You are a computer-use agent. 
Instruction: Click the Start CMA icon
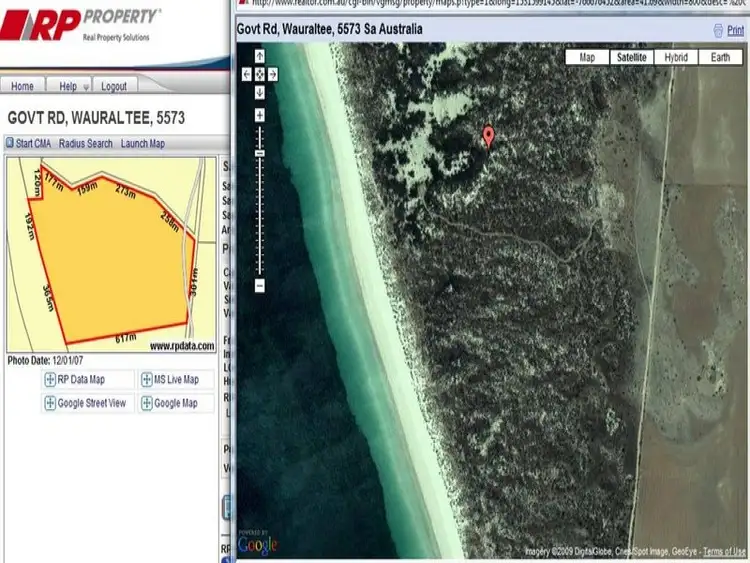[10, 143]
